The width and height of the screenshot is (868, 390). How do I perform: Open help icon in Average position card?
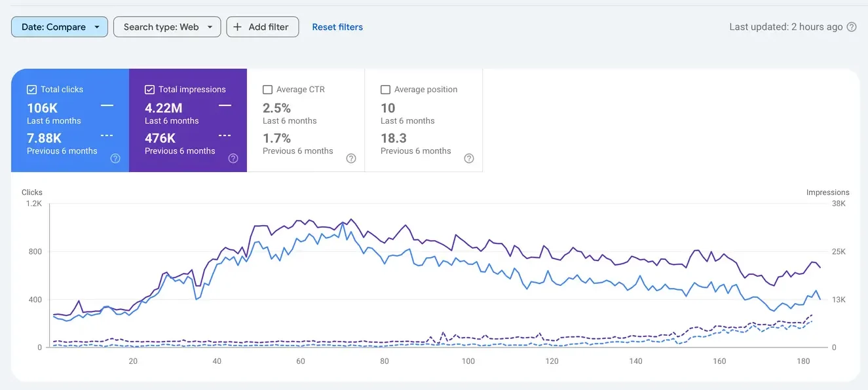(469, 158)
